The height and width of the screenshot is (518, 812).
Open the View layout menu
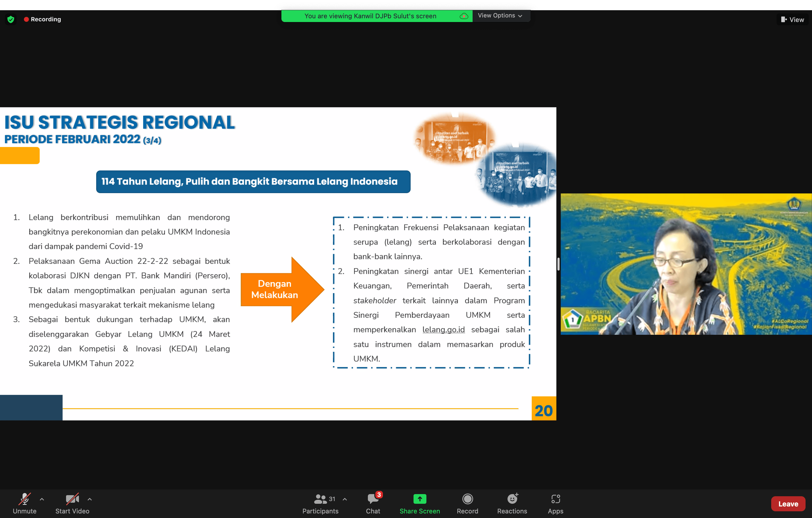[x=792, y=20]
